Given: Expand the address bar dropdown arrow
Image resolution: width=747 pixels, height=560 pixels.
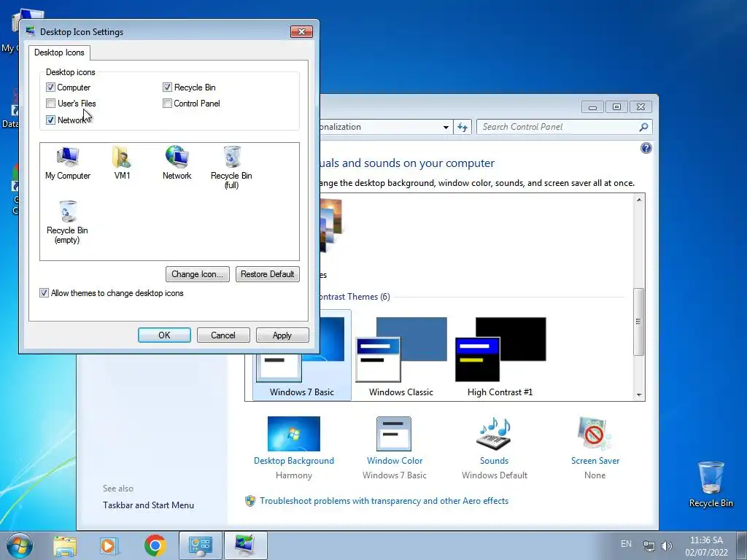Looking at the screenshot, I should click(x=446, y=127).
